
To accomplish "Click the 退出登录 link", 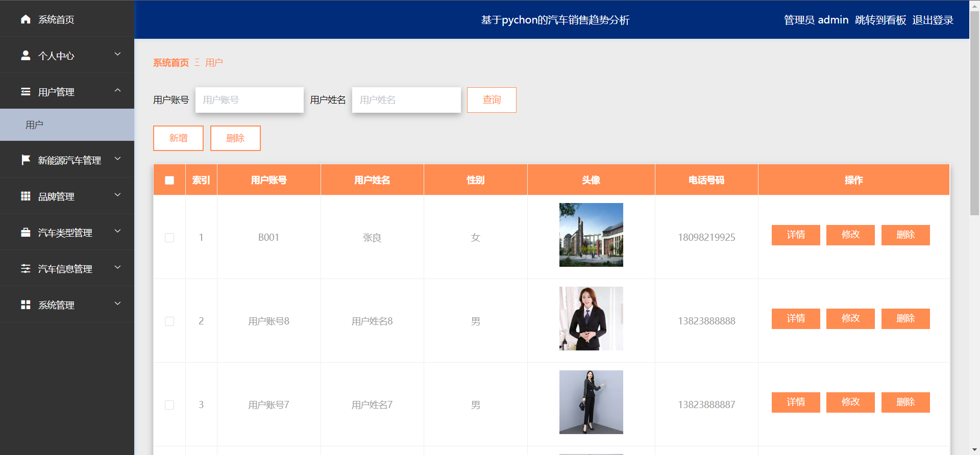I will 933,20.
